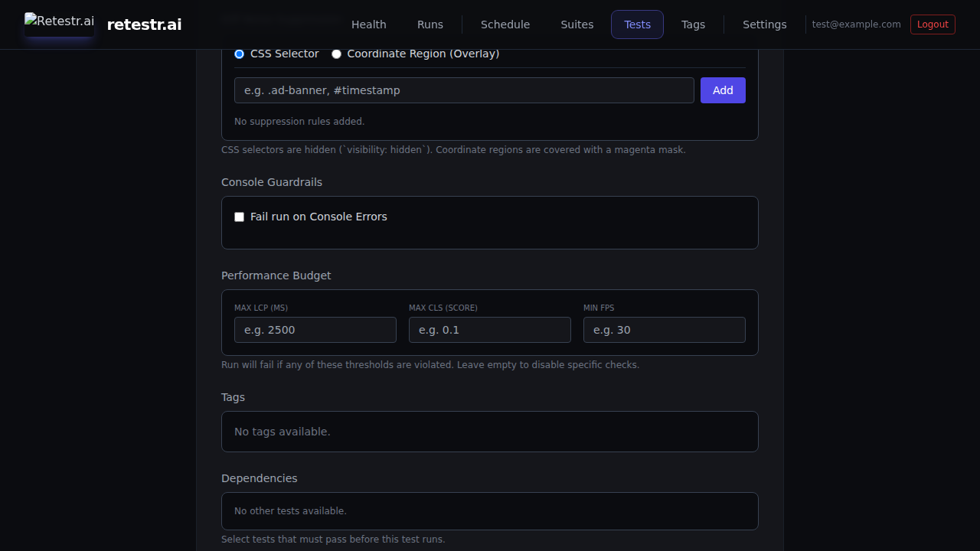Viewport: 980px width, 551px height.
Task: Click the Add suppression rule button
Action: point(722,90)
